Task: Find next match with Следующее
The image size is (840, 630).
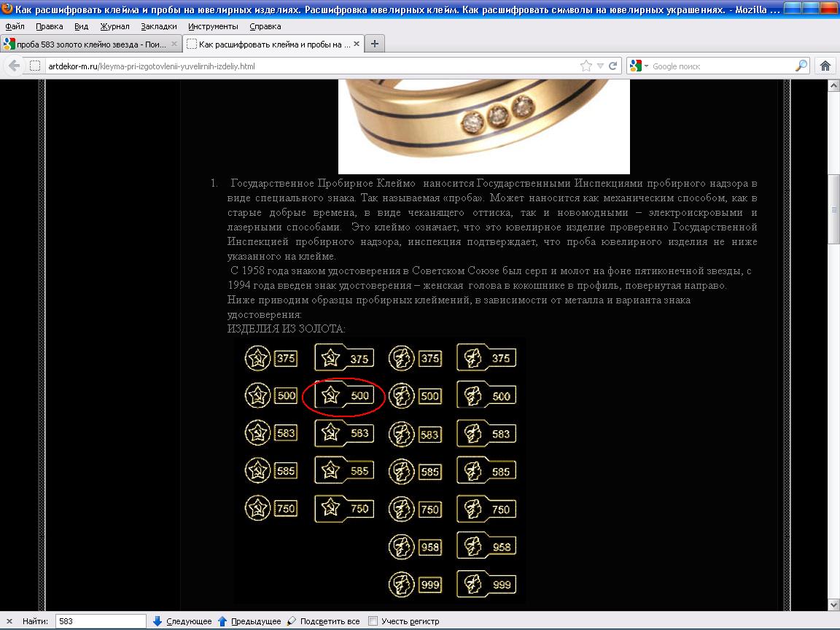Action: [x=182, y=621]
